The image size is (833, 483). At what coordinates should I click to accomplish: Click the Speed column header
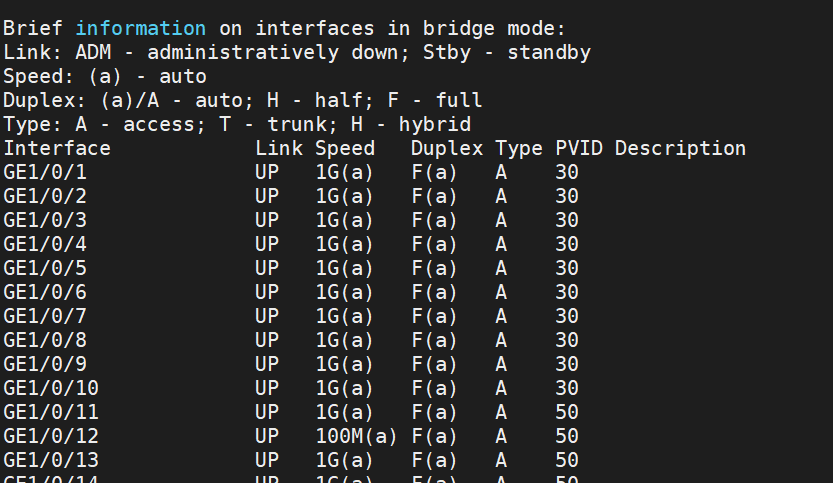pos(345,148)
